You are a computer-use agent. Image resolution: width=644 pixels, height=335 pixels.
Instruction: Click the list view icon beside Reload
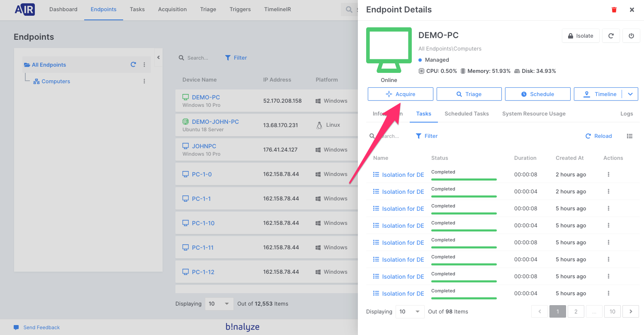point(629,136)
